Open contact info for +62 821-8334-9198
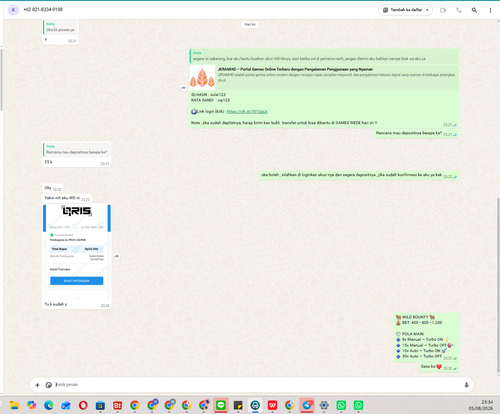 [x=43, y=10]
